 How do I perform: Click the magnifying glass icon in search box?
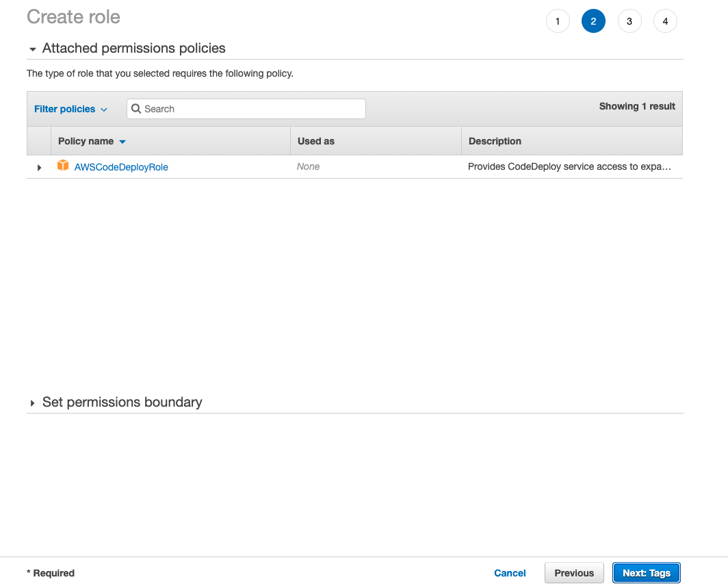click(136, 109)
